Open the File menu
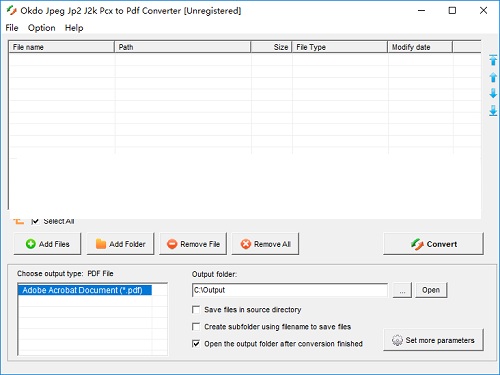 tap(12, 28)
